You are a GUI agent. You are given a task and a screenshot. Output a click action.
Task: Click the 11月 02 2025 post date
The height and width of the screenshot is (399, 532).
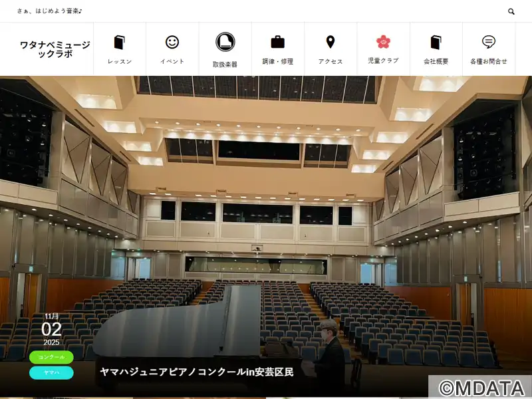pyautogui.click(x=51, y=329)
